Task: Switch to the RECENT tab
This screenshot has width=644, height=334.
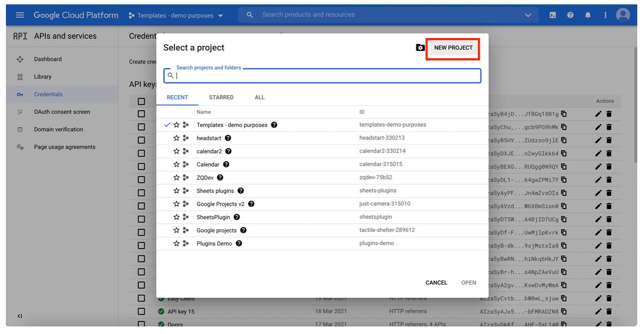Action: click(177, 97)
